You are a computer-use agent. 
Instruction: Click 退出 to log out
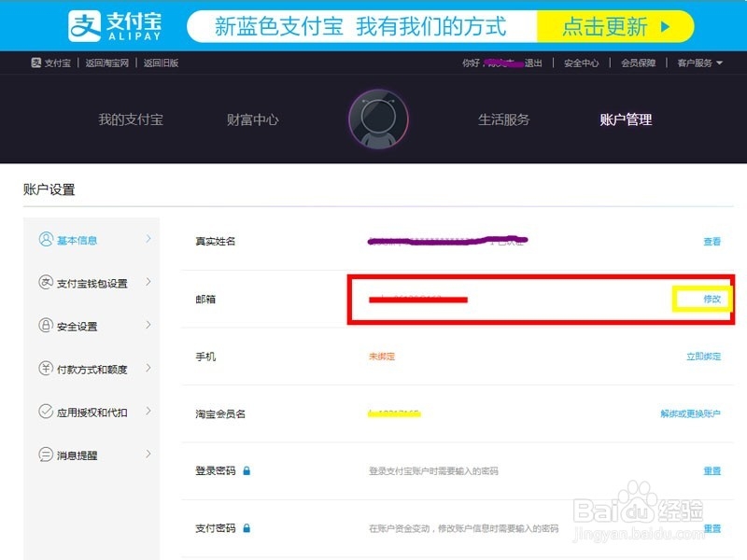[533, 63]
